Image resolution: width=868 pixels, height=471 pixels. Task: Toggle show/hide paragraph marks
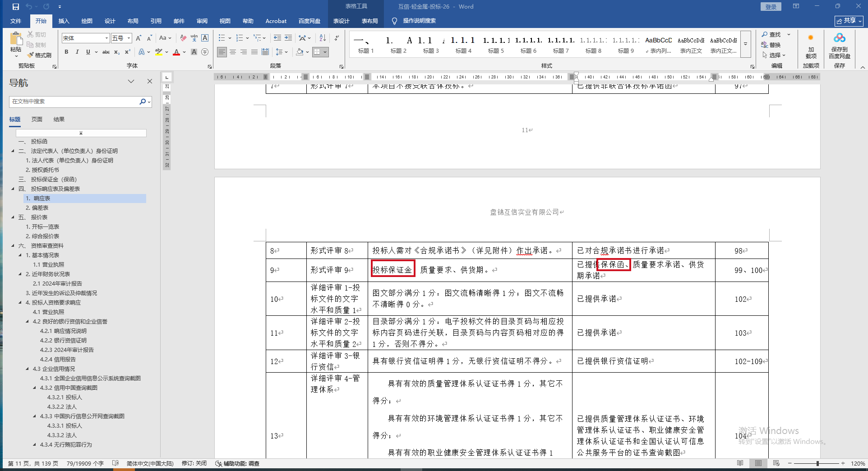coord(337,38)
